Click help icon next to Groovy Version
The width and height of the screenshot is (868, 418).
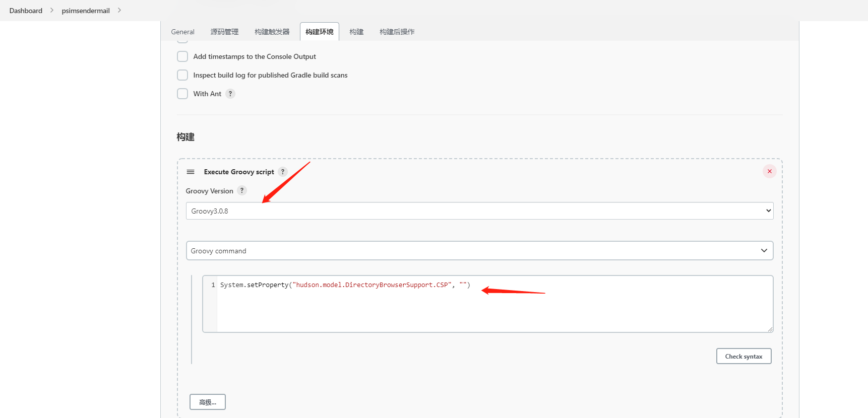click(242, 190)
